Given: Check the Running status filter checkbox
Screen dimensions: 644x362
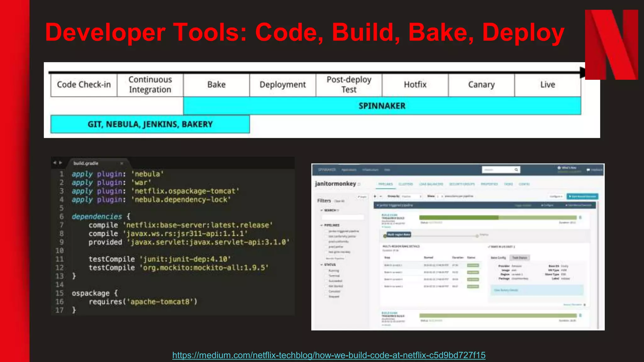Looking at the screenshot, I should (326, 271).
